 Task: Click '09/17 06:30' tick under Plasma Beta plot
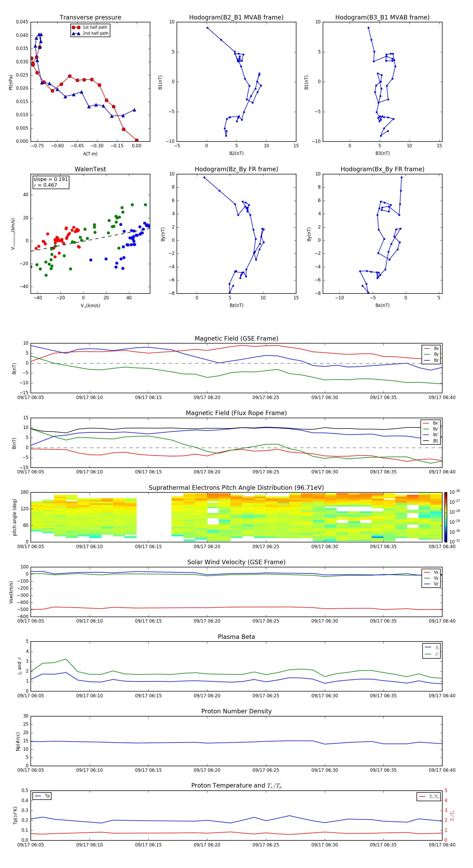pos(325,696)
